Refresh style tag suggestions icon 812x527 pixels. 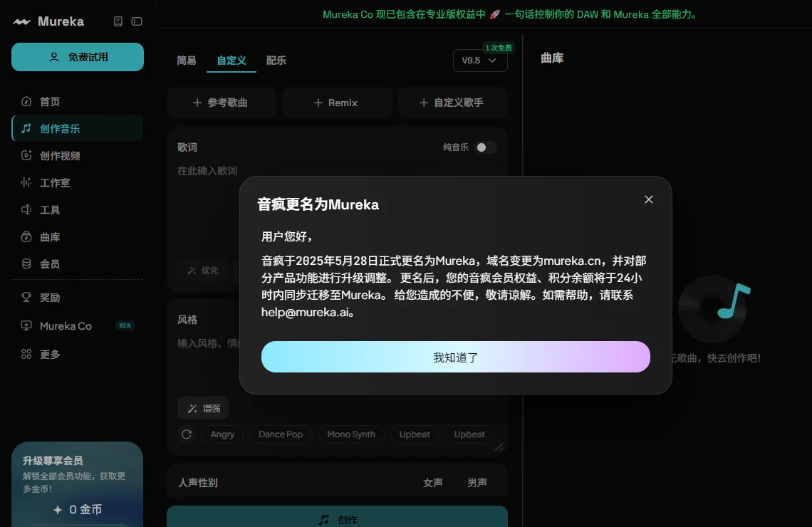187,434
